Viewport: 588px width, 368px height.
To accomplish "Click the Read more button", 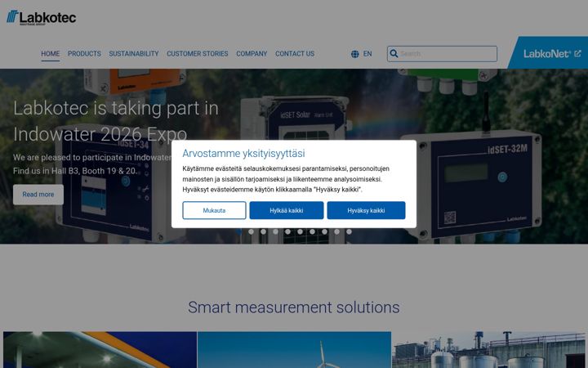I will coord(38,195).
